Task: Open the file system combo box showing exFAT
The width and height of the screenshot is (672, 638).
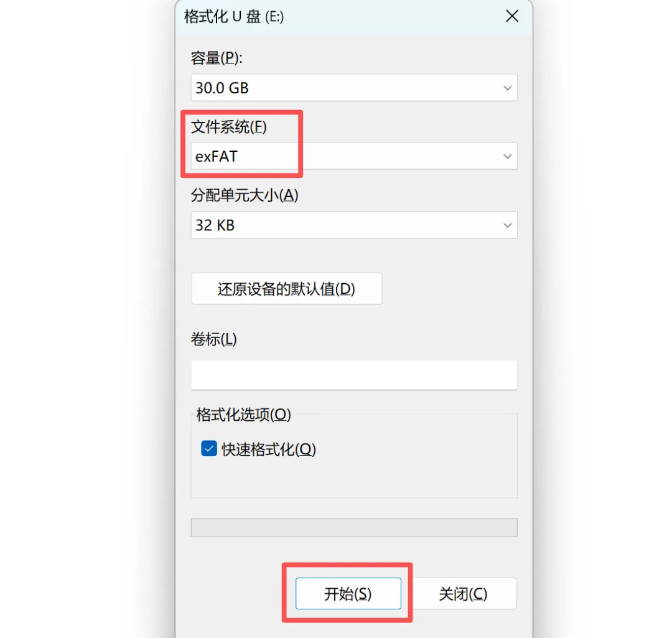Action: click(x=354, y=156)
